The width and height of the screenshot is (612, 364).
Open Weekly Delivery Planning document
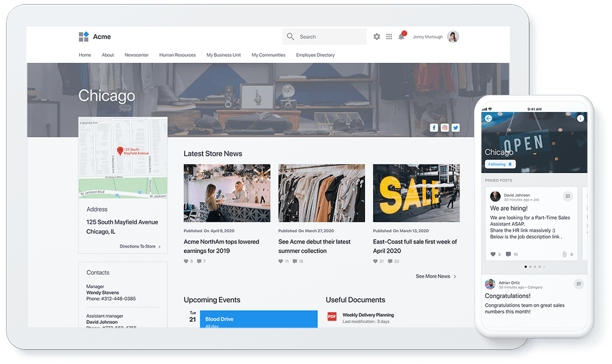[x=368, y=315]
